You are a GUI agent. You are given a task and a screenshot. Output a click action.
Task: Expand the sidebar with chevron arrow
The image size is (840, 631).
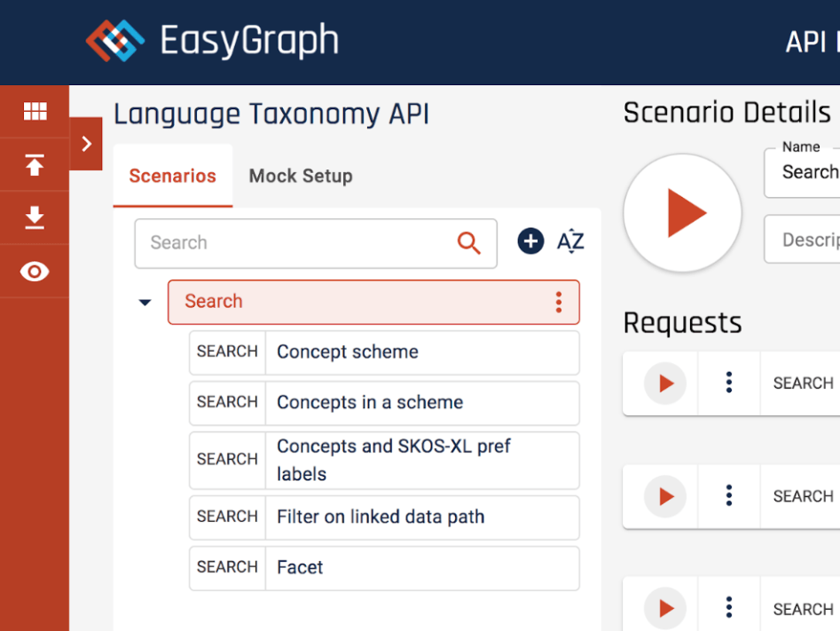point(86,144)
